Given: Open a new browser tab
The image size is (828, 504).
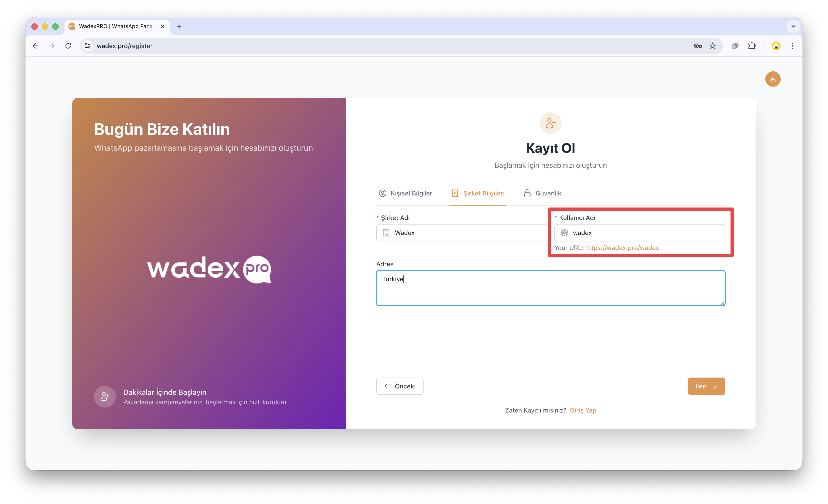Looking at the screenshot, I should pos(179,26).
